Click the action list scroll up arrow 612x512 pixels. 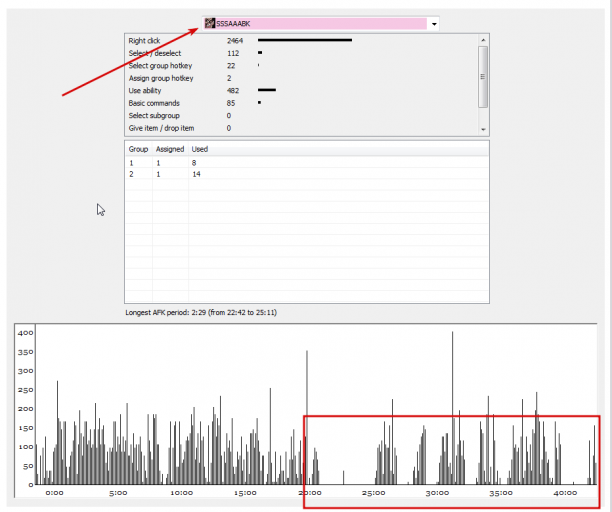[x=483, y=40]
